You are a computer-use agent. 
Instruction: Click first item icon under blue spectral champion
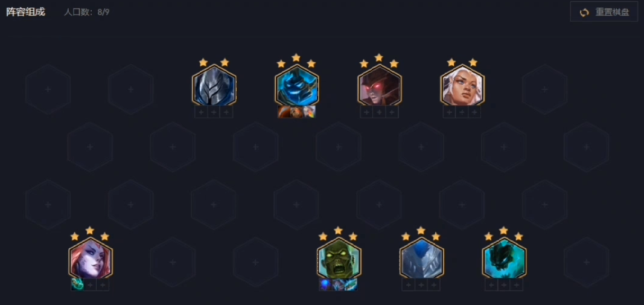tap(284, 112)
